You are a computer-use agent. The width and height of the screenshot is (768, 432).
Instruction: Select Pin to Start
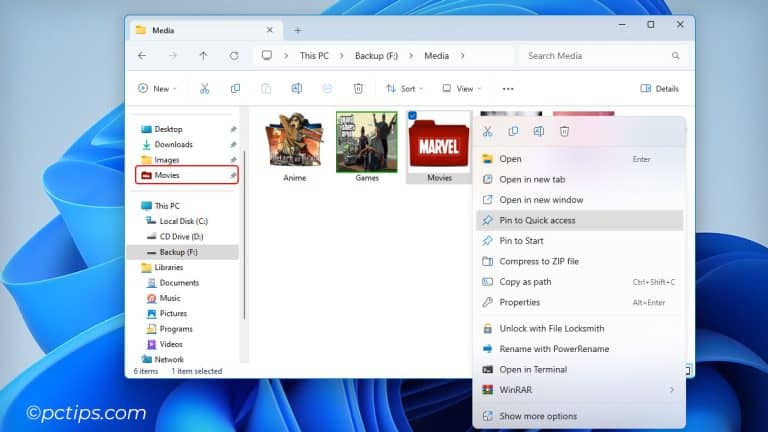point(579,241)
